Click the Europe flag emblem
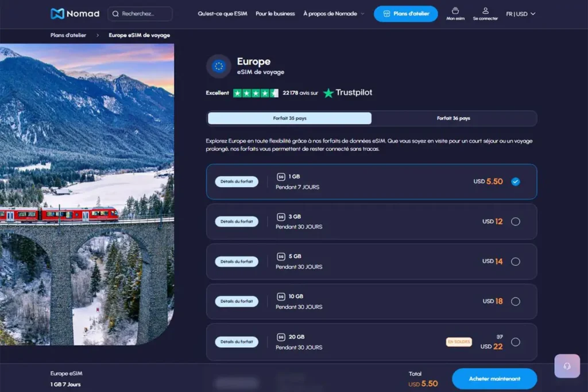The height and width of the screenshot is (392, 588). click(218, 66)
